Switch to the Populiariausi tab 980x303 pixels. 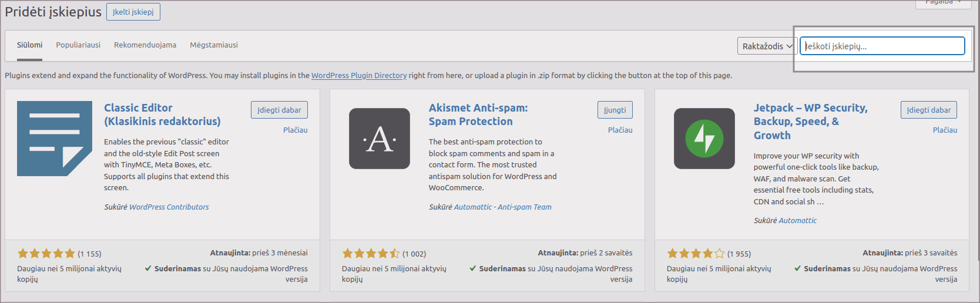(78, 45)
